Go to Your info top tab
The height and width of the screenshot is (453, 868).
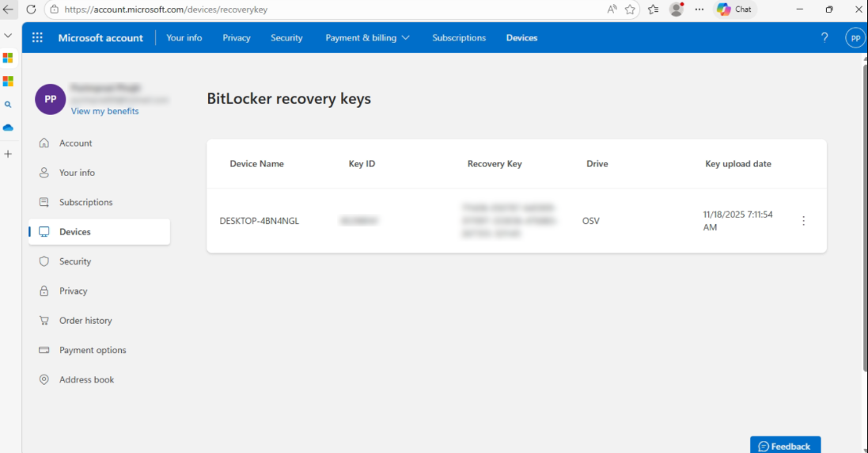click(x=184, y=38)
